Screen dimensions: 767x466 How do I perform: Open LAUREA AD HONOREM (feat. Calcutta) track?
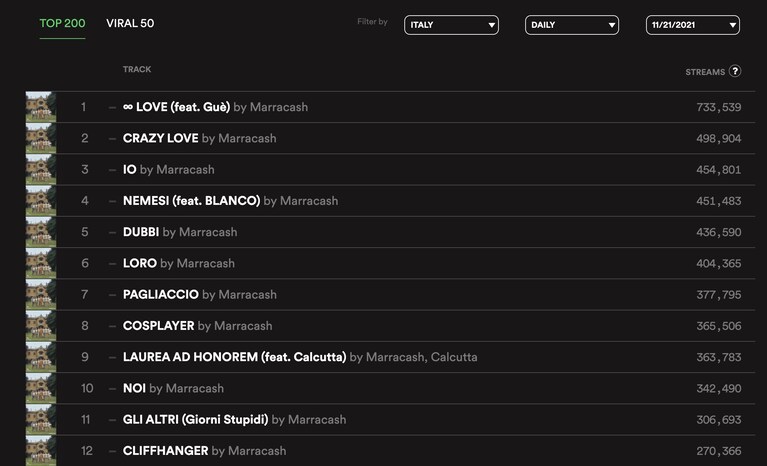(234, 357)
